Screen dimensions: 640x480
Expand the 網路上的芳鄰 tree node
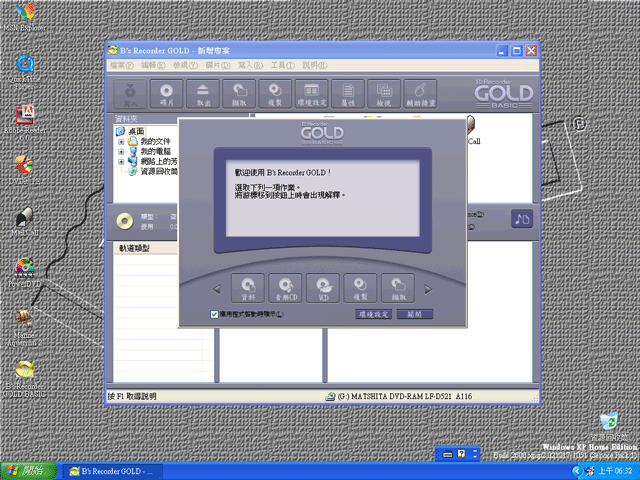click(121, 162)
